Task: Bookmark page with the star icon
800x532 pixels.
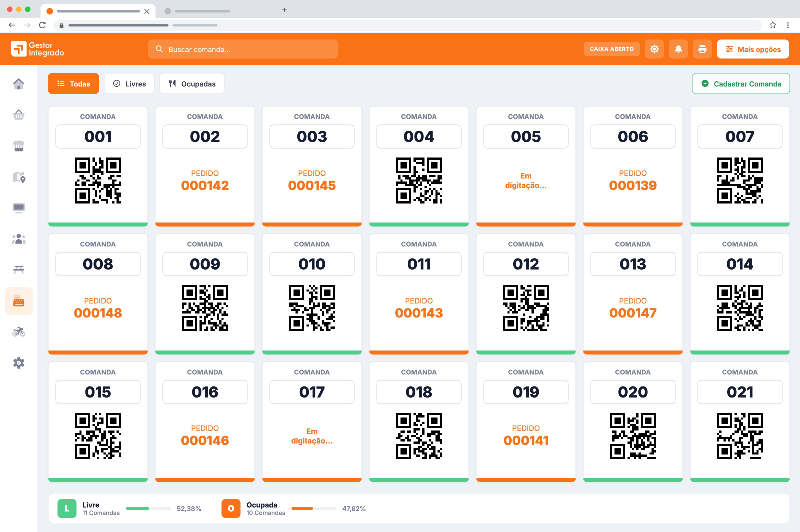Action: pos(772,25)
